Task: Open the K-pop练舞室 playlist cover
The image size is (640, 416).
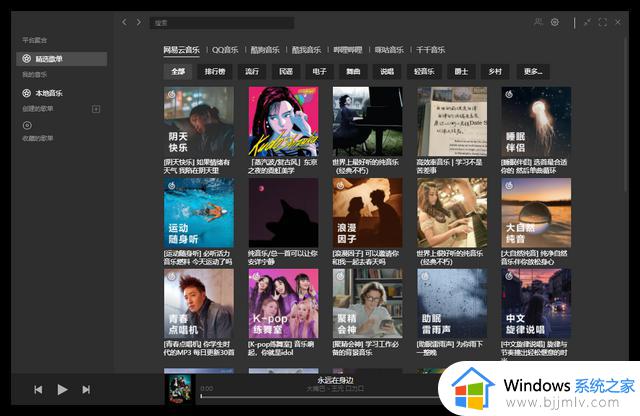Action: [283, 303]
